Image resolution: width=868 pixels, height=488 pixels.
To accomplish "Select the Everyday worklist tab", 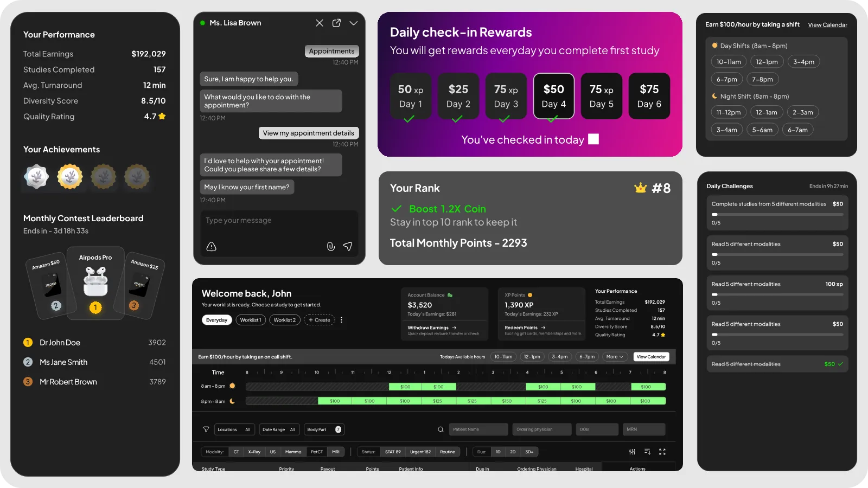I will pyautogui.click(x=216, y=320).
